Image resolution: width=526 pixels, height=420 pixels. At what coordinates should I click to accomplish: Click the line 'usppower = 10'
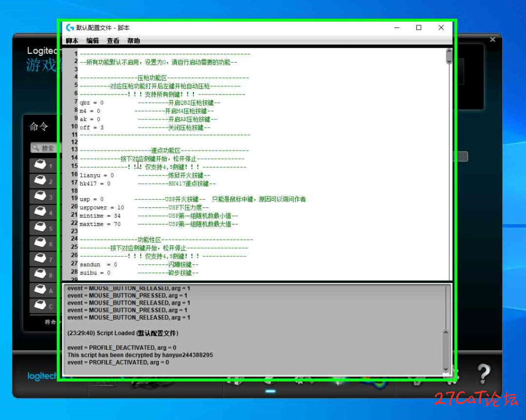coord(102,207)
